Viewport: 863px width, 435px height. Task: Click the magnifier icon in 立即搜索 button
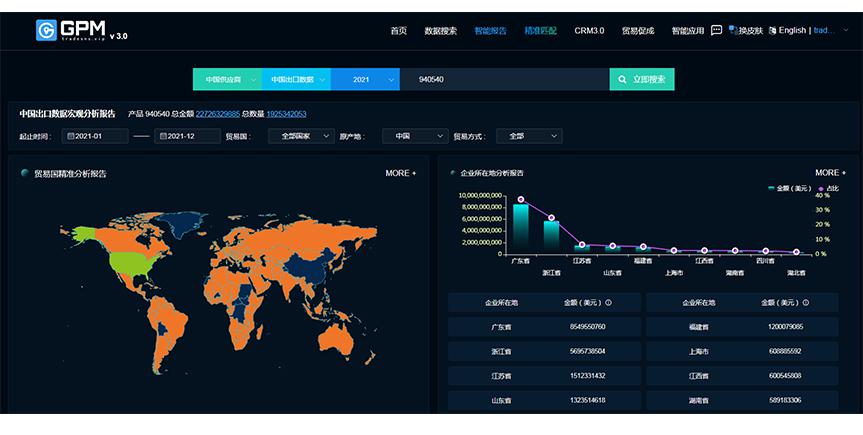[x=624, y=79]
